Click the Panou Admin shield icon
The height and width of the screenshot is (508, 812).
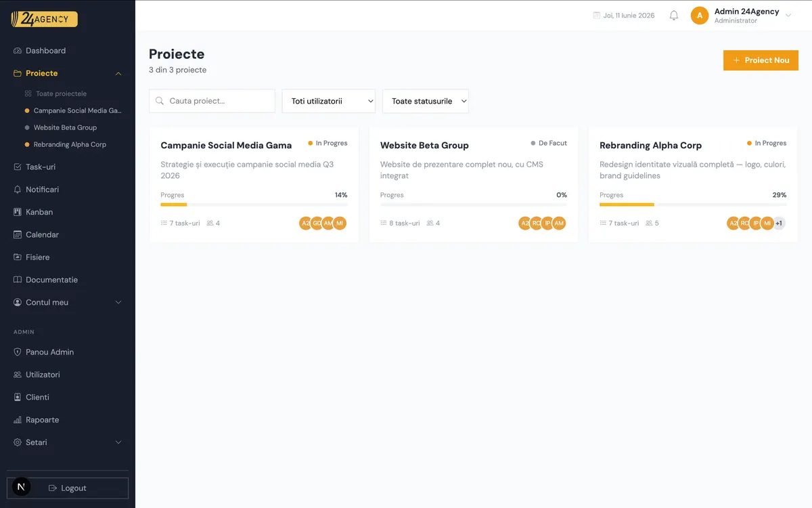18,352
